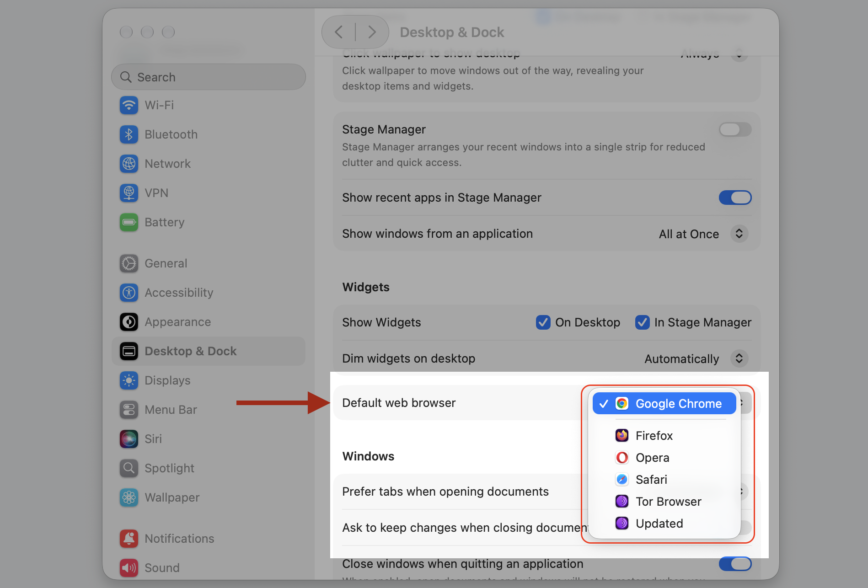This screenshot has width=868, height=588.
Task: Open Sound via its speaker icon
Action: [129, 568]
